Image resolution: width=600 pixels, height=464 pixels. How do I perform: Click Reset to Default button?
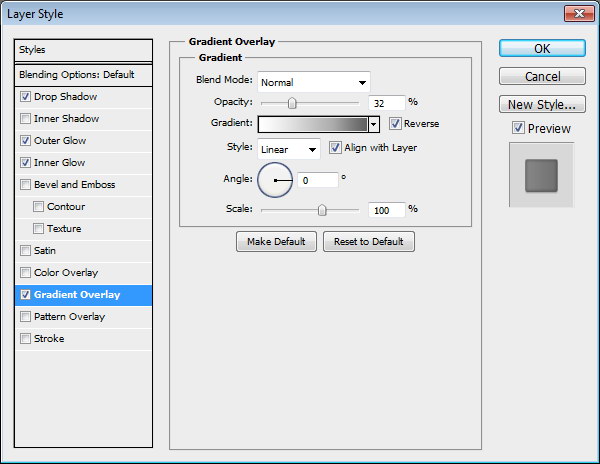click(x=368, y=242)
